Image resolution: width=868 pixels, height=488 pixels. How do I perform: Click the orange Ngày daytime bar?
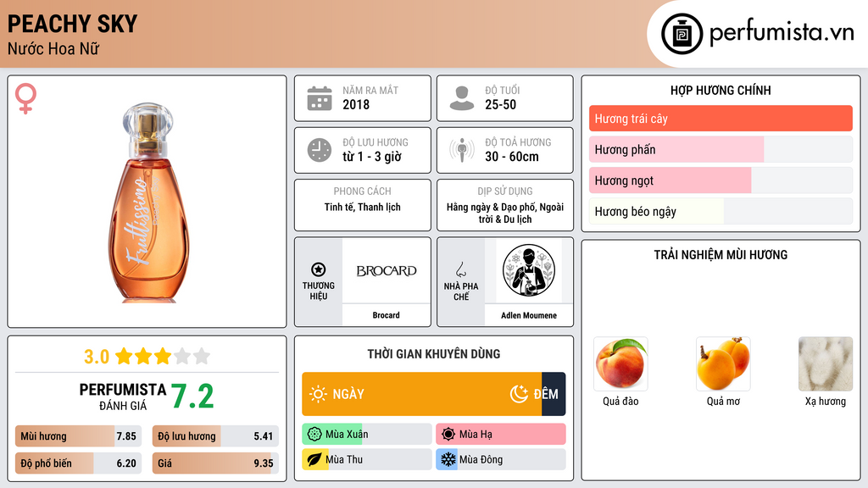[421, 394]
